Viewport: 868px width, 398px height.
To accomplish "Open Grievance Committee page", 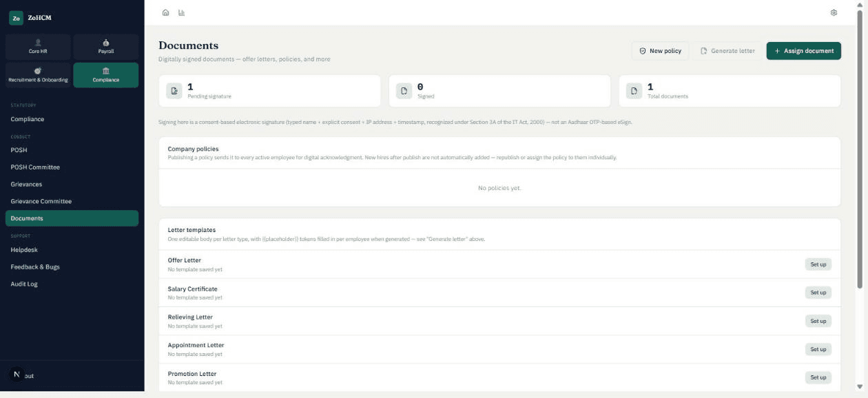I will (72, 202).
